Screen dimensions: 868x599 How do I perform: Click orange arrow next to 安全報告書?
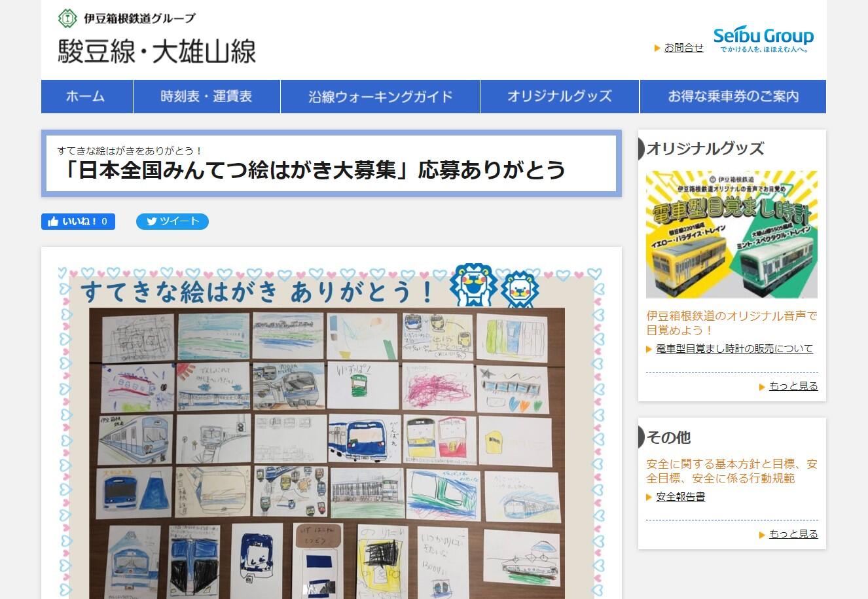coord(649,498)
